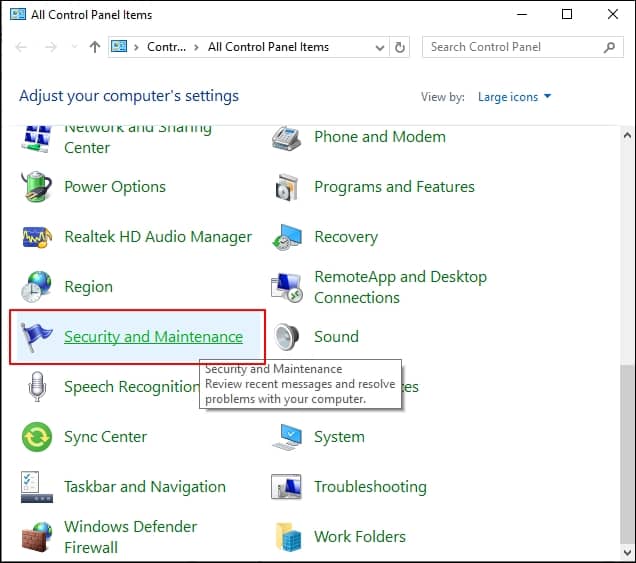
Task: Open the Power Options battery icon
Action: click(x=37, y=187)
